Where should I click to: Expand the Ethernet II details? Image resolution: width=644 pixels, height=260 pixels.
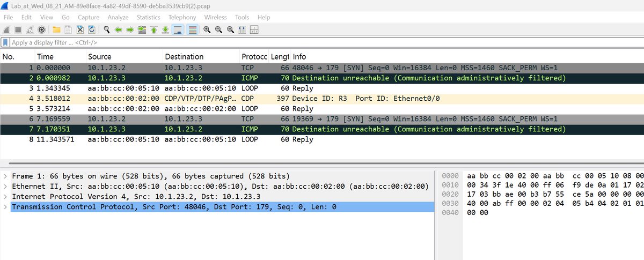(x=6, y=187)
